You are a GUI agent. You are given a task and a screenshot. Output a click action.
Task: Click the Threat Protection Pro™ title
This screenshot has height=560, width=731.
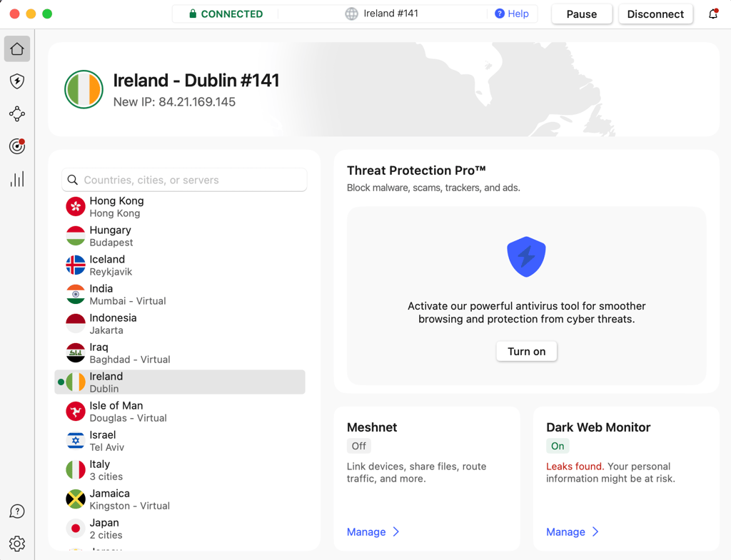tap(416, 170)
